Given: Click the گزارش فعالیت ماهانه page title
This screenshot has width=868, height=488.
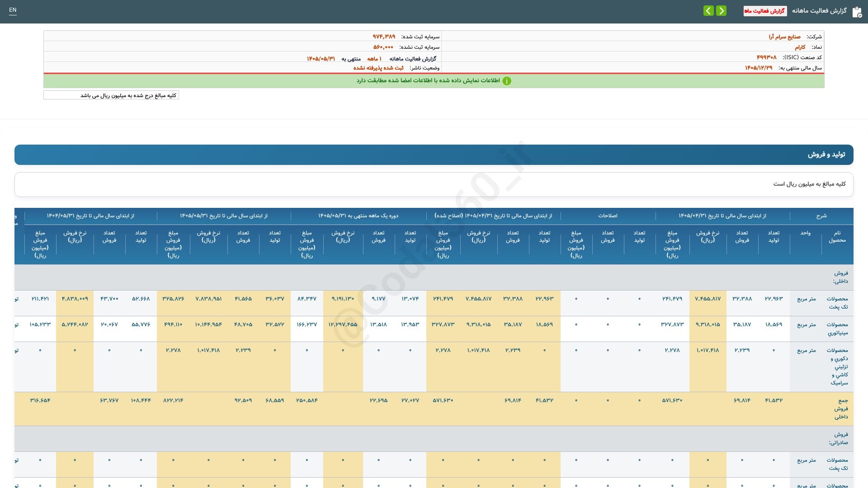Looking at the screenshot, I should [819, 10].
